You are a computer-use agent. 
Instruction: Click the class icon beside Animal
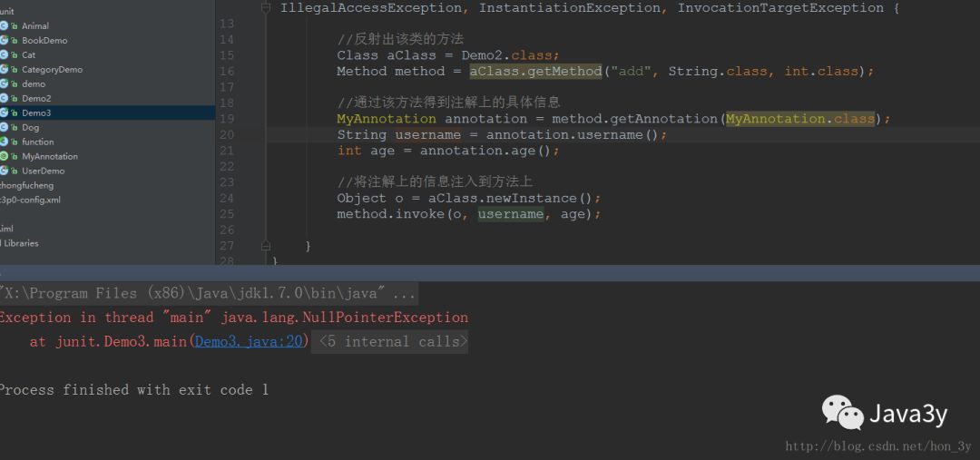(4, 25)
